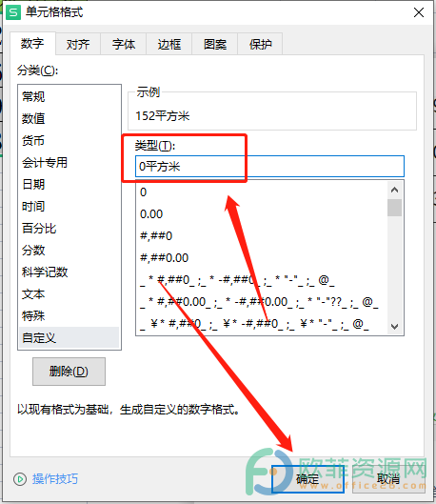This screenshot has height=504, width=436.
Task: Select the 日期 category
Action: pos(69,184)
